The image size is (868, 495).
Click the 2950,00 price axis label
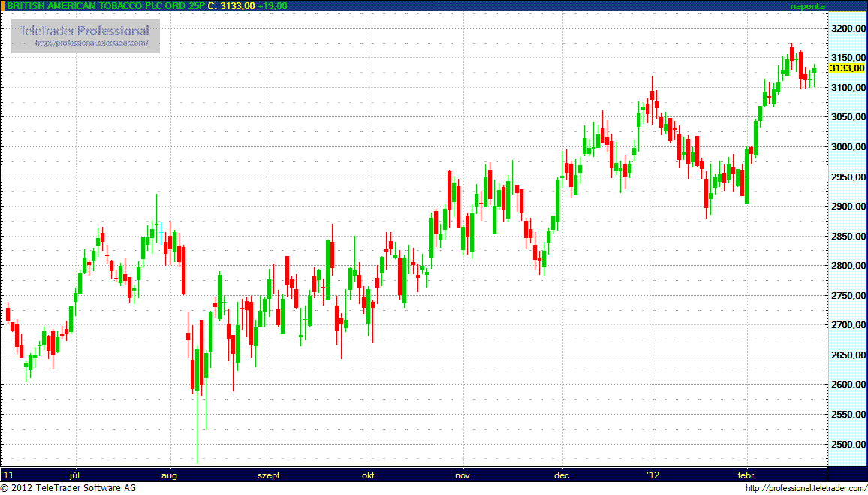(x=848, y=177)
